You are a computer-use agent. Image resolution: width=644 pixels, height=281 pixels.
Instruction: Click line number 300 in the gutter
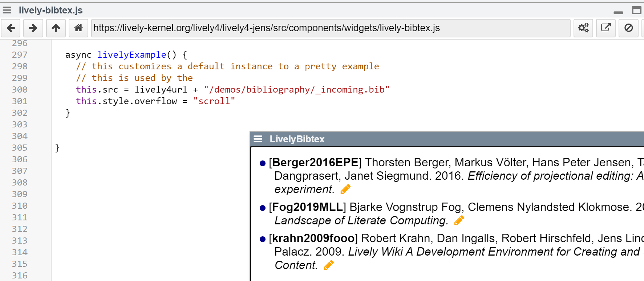pos(20,90)
